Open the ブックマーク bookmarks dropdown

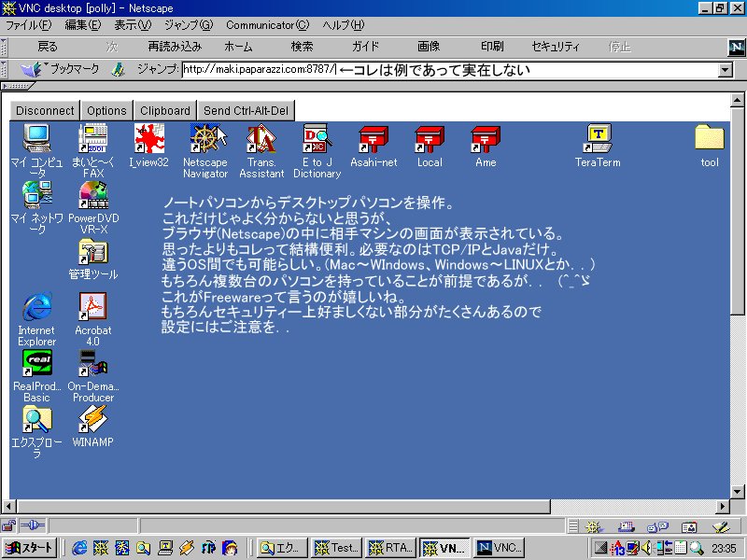click(x=60, y=69)
